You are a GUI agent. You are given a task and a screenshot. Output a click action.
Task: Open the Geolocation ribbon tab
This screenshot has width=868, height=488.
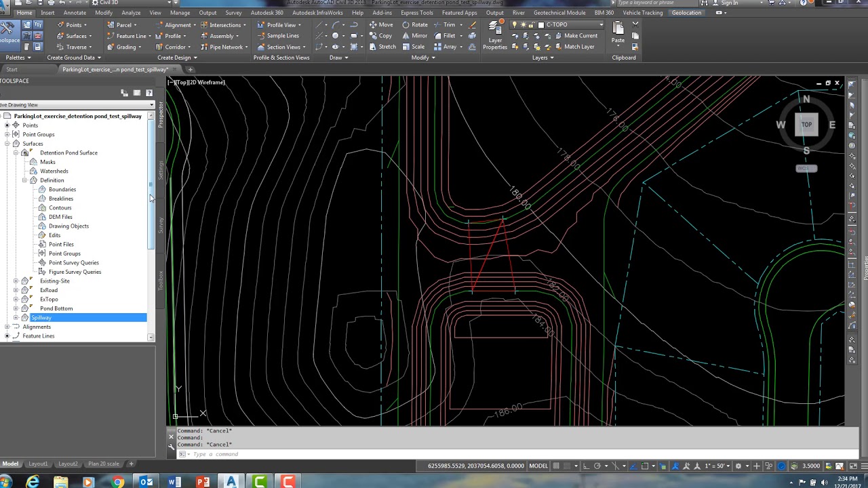tap(686, 13)
